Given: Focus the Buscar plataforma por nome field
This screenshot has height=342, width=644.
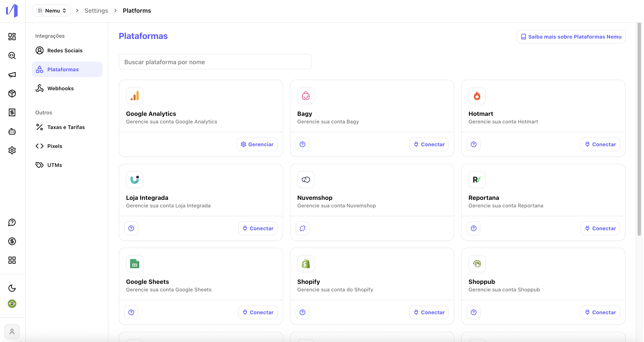Looking at the screenshot, I should pyautogui.click(x=215, y=62).
